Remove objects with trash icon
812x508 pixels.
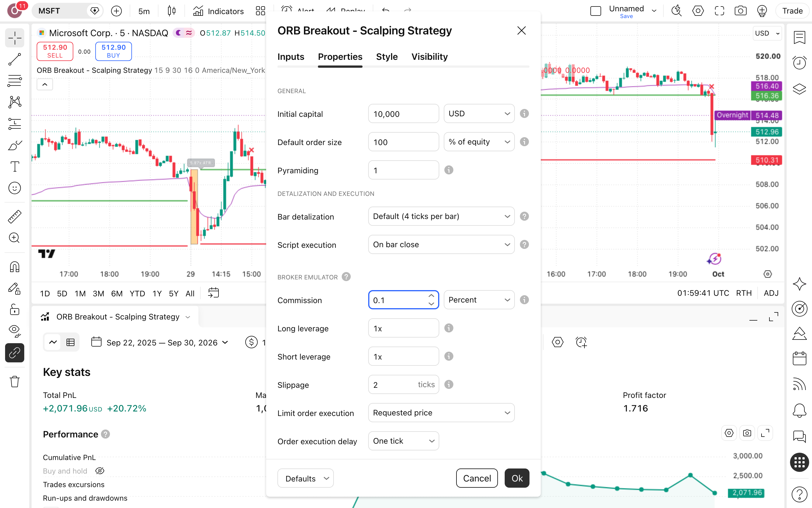click(x=14, y=381)
